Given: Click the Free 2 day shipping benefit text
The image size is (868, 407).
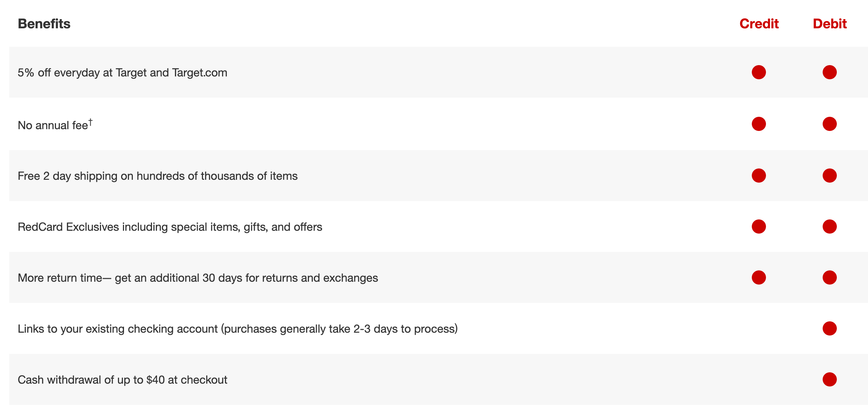Looking at the screenshot, I should coord(157,176).
